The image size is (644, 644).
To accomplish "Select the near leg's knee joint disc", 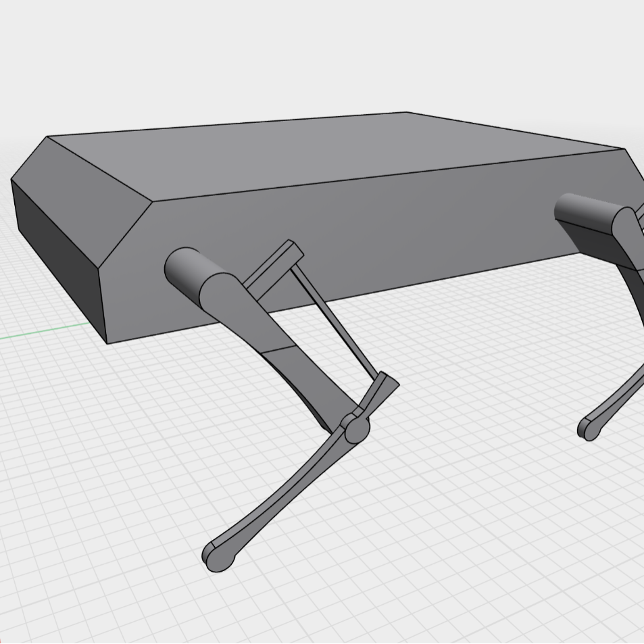I will [x=357, y=428].
